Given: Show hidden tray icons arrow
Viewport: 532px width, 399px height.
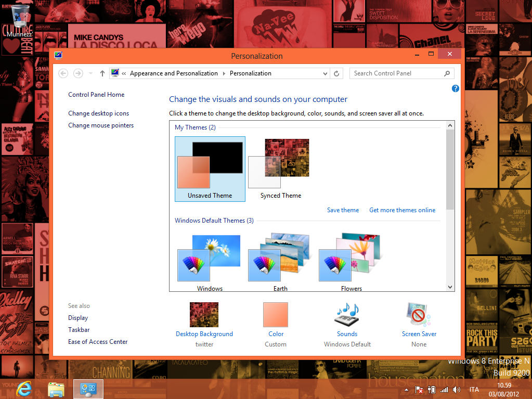Looking at the screenshot, I should click(407, 390).
